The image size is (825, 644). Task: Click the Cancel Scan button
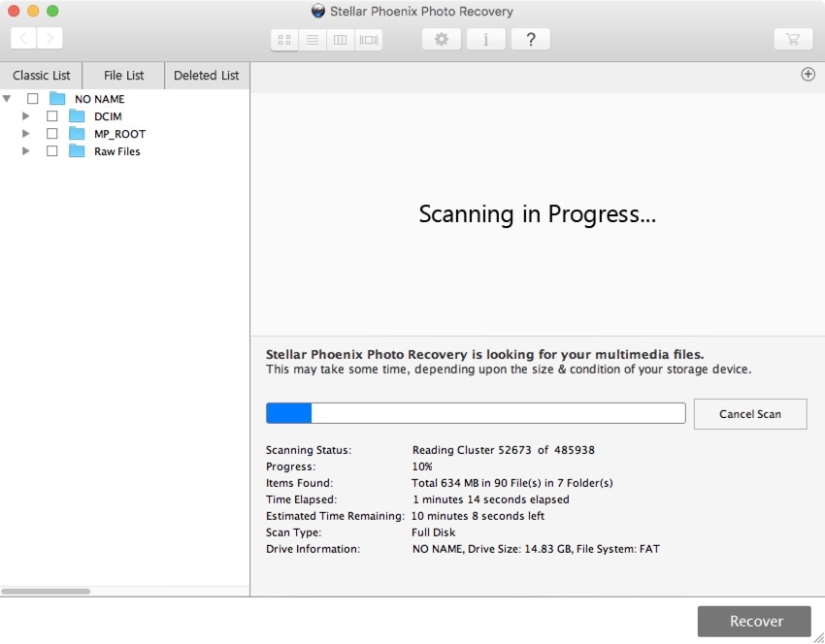tap(750, 414)
